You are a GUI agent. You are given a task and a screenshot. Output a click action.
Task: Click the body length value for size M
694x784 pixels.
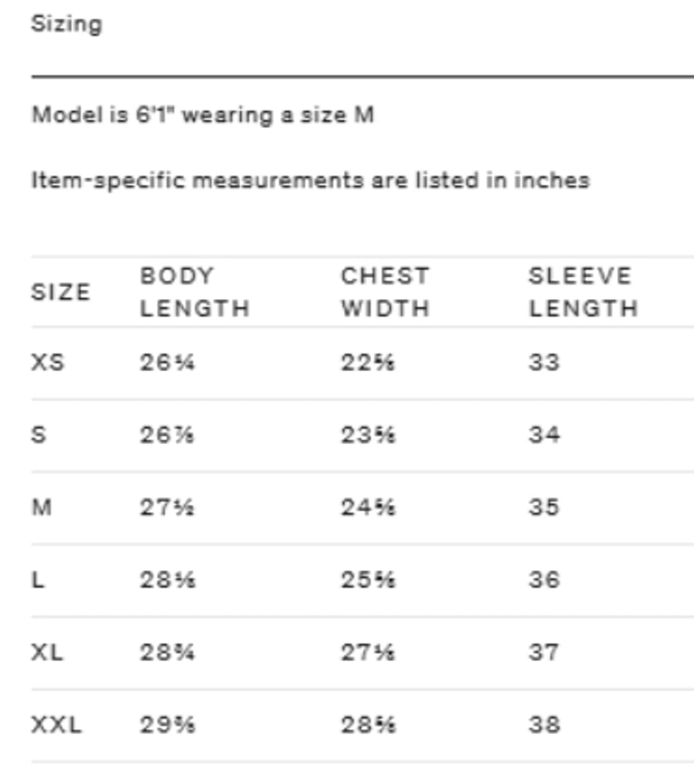click(x=167, y=507)
